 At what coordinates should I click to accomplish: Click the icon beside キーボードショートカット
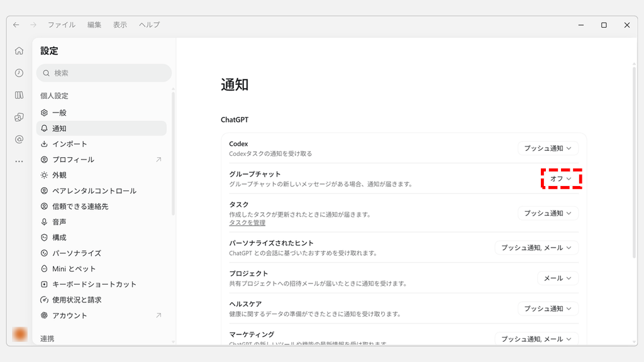point(45,285)
